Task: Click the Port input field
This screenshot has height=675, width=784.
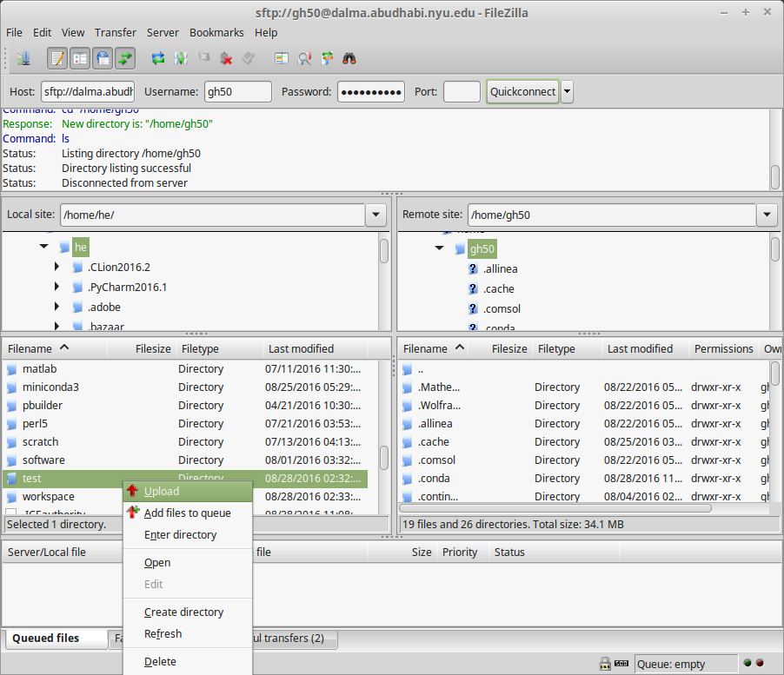Action: point(462,91)
